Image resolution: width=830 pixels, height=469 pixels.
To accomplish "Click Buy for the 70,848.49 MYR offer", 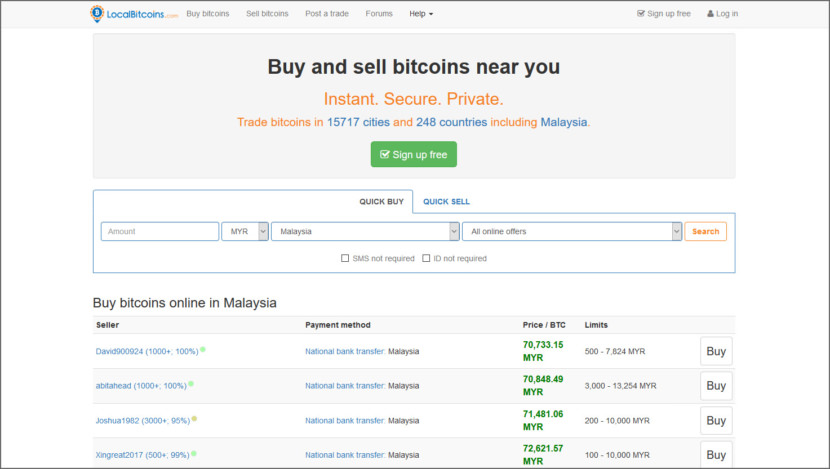I will pyautogui.click(x=716, y=385).
